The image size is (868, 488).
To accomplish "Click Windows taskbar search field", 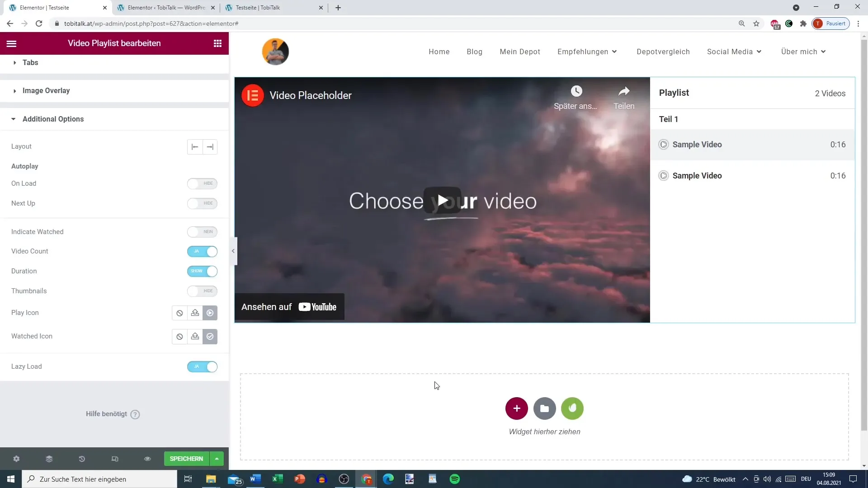I will pos(99,479).
